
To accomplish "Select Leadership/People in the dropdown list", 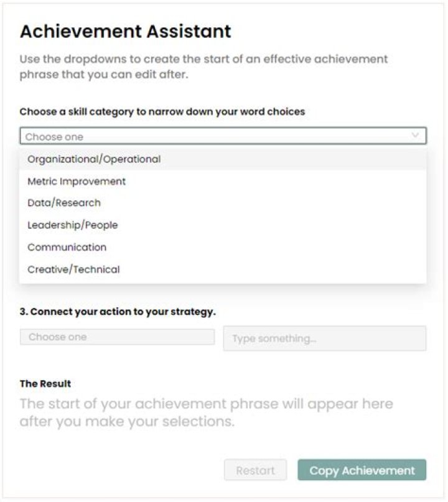I will point(73,225).
